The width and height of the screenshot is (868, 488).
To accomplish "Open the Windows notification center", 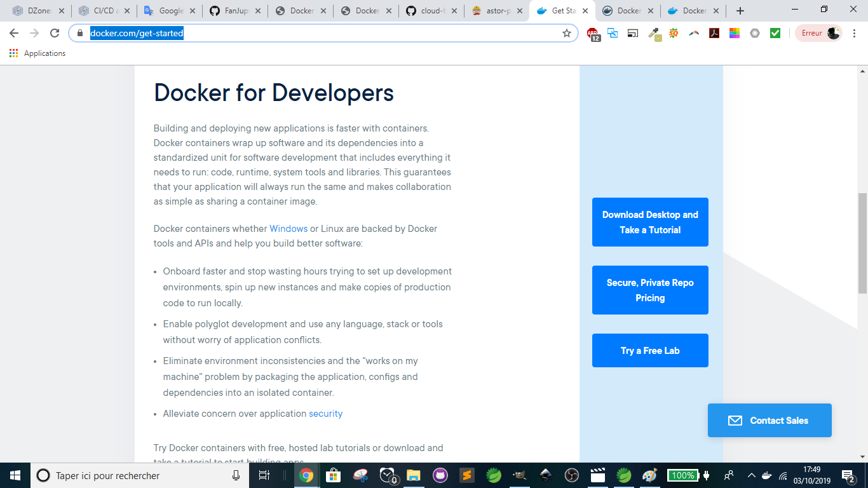I will pyautogui.click(x=848, y=475).
